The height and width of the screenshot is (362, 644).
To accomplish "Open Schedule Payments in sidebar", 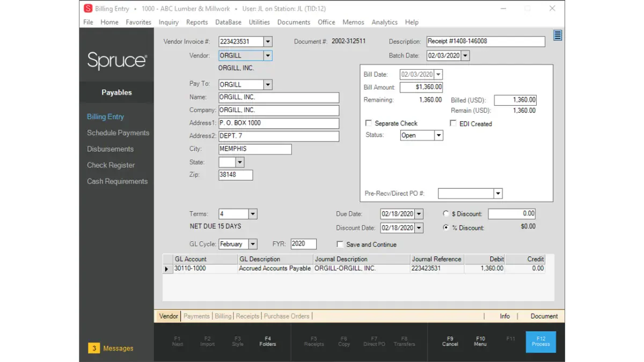I will (x=118, y=133).
